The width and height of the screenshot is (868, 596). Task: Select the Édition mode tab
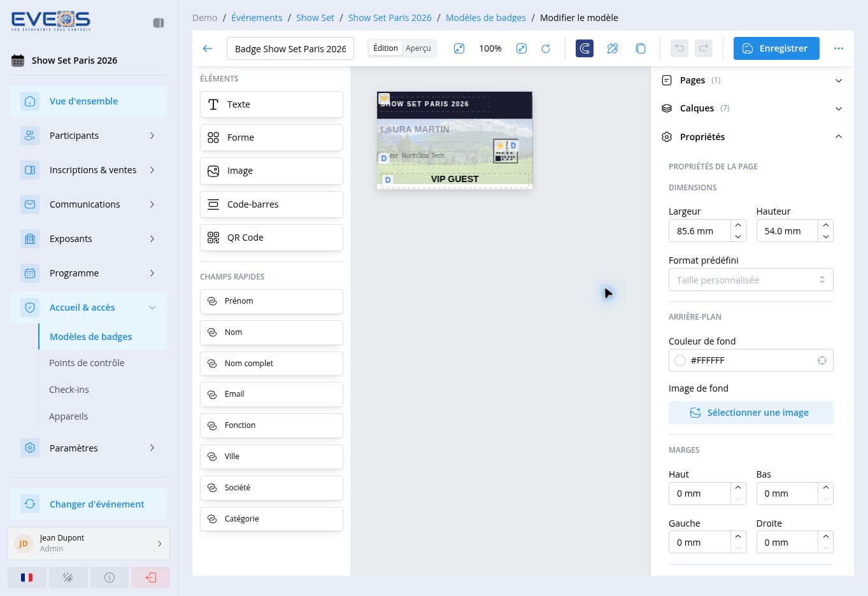pyautogui.click(x=385, y=48)
